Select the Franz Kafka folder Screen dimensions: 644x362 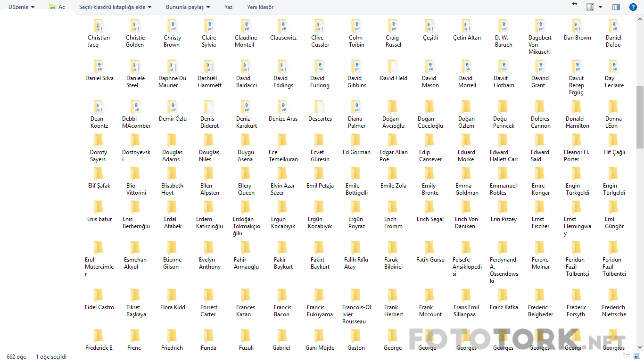coord(503,300)
